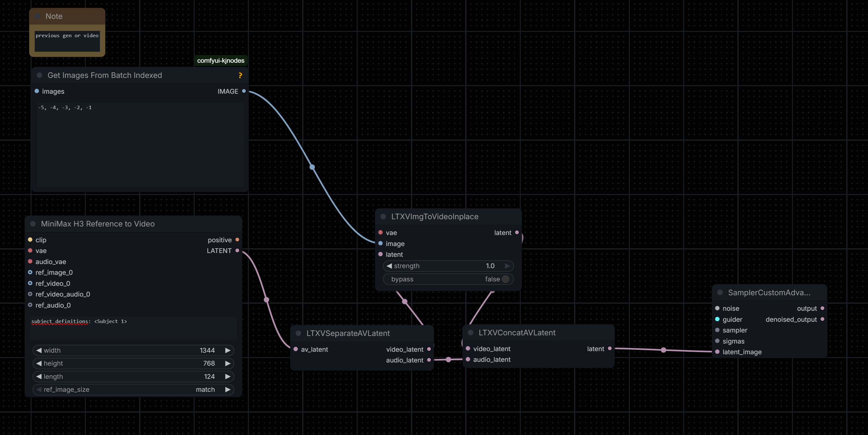Increase the width value
Image resolution: width=868 pixels, height=435 pixels.
[x=228, y=350]
